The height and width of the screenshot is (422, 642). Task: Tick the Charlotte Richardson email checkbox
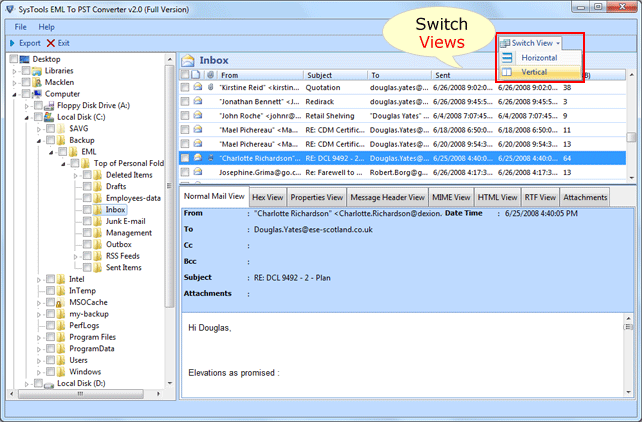[x=185, y=158]
